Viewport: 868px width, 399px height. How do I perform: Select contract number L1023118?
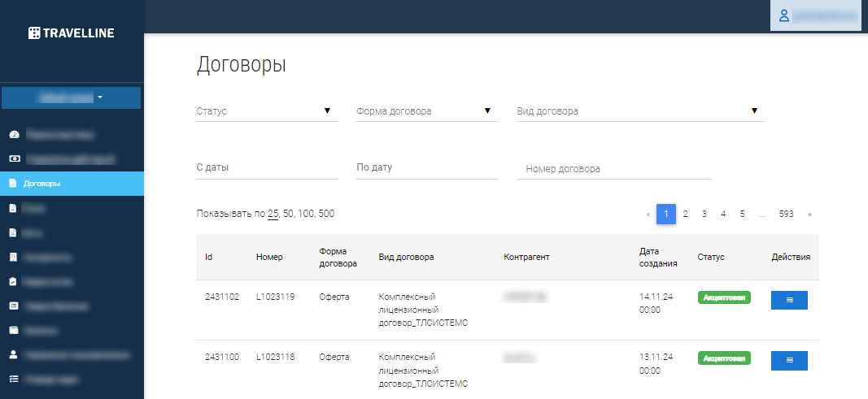click(276, 357)
